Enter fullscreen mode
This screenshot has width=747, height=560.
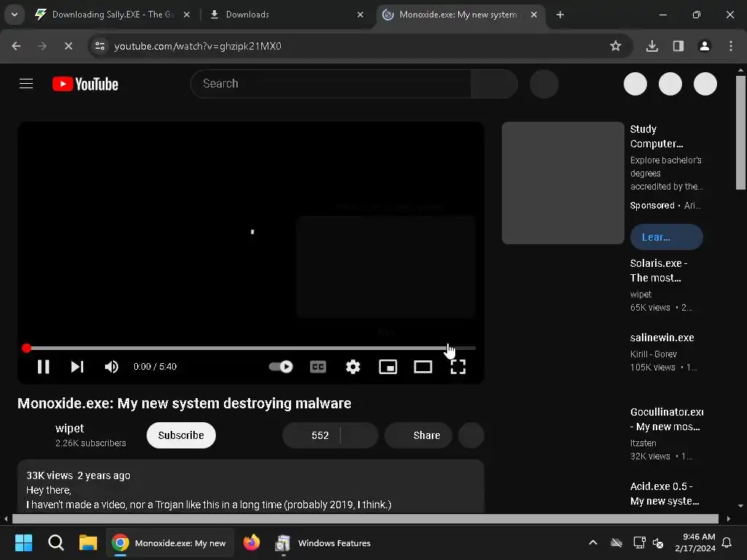[458, 367]
